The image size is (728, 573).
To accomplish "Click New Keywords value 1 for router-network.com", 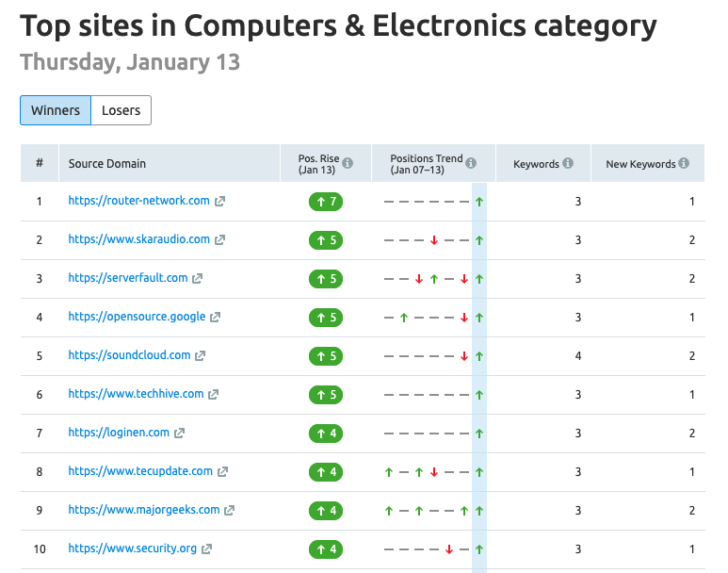I will pyautogui.click(x=692, y=202).
